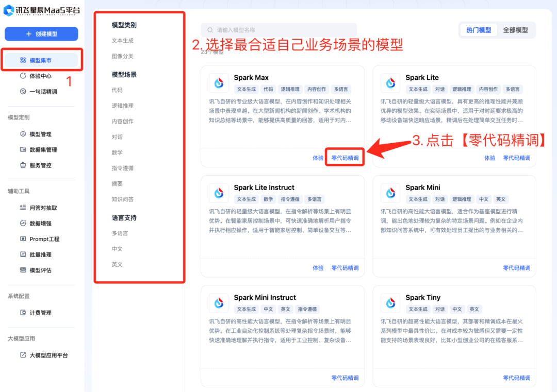Image resolution: width=557 pixels, height=392 pixels.
Task: Open 模型集市 in the sidebar
Action: tap(41, 60)
